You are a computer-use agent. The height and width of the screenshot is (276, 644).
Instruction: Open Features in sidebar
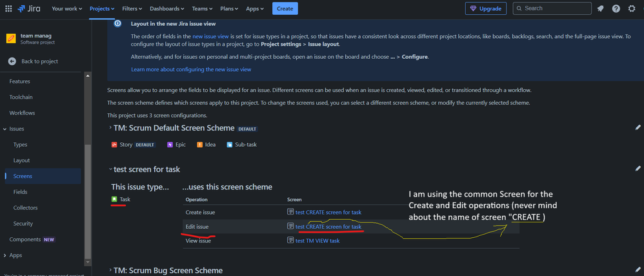tap(20, 81)
